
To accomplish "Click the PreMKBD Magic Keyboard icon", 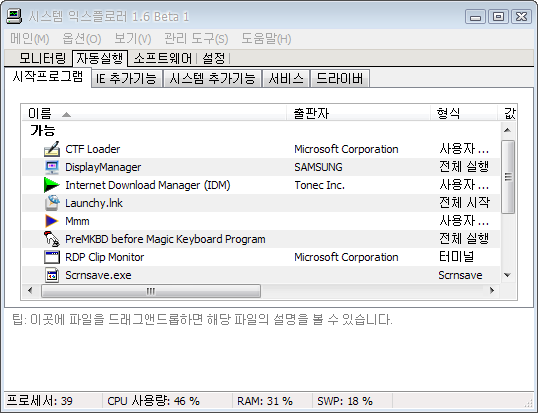I will (52, 239).
